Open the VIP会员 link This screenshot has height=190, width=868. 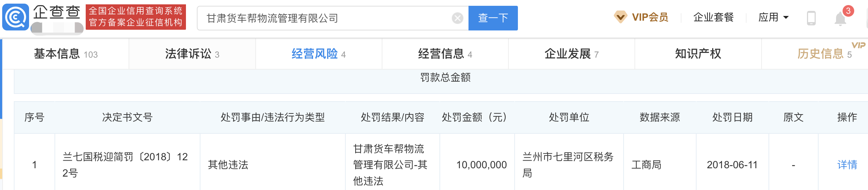click(x=650, y=17)
